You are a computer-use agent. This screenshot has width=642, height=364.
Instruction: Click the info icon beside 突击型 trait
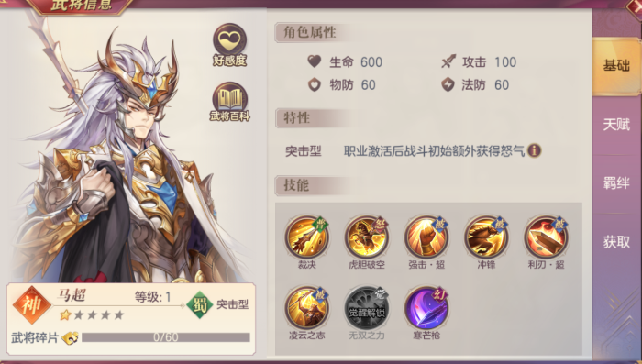[535, 150]
